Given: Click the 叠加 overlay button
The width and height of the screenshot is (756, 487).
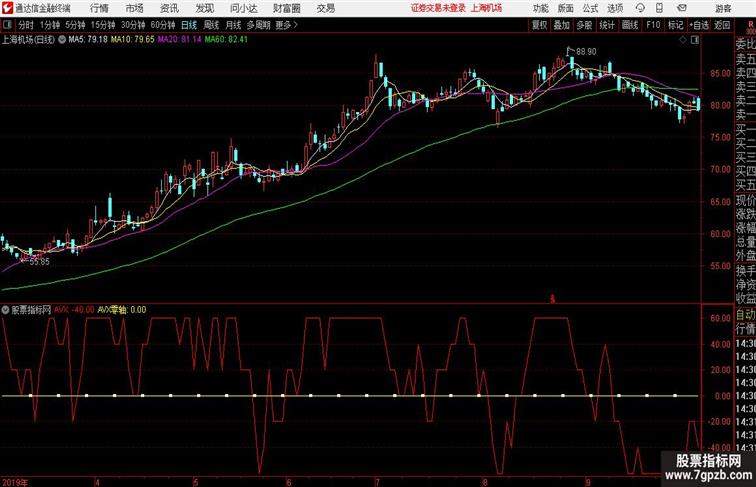Looking at the screenshot, I should (x=562, y=25).
